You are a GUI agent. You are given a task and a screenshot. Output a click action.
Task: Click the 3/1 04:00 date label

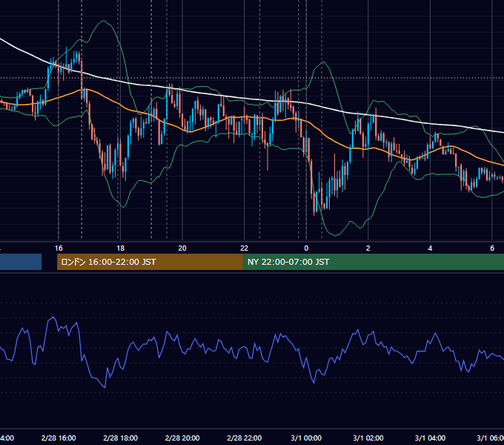click(430, 438)
